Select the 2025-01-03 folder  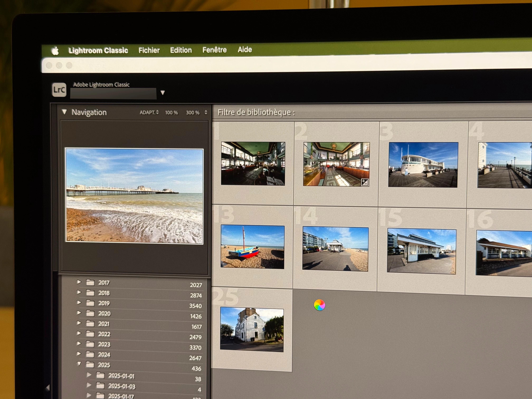[x=122, y=386]
